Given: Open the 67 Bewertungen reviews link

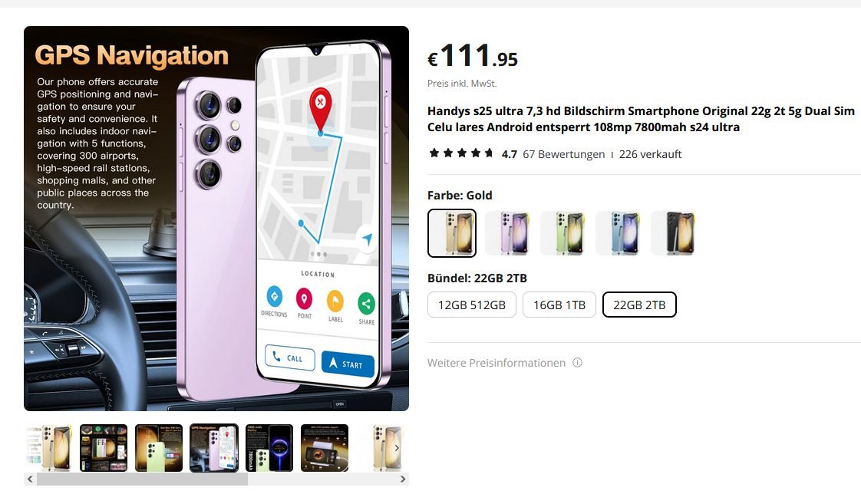Looking at the screenshot, I should pyautogui.click(x=563, y=154).
